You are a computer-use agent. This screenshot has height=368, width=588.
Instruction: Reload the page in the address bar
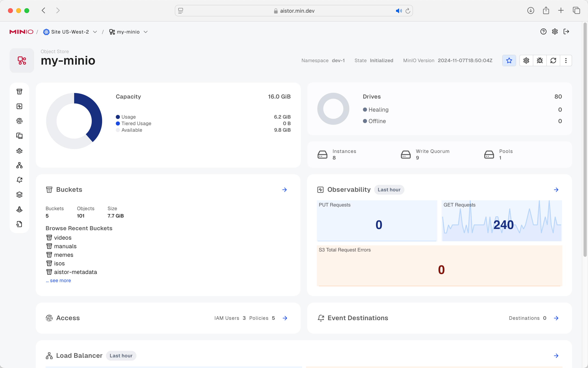click(408, 11)
